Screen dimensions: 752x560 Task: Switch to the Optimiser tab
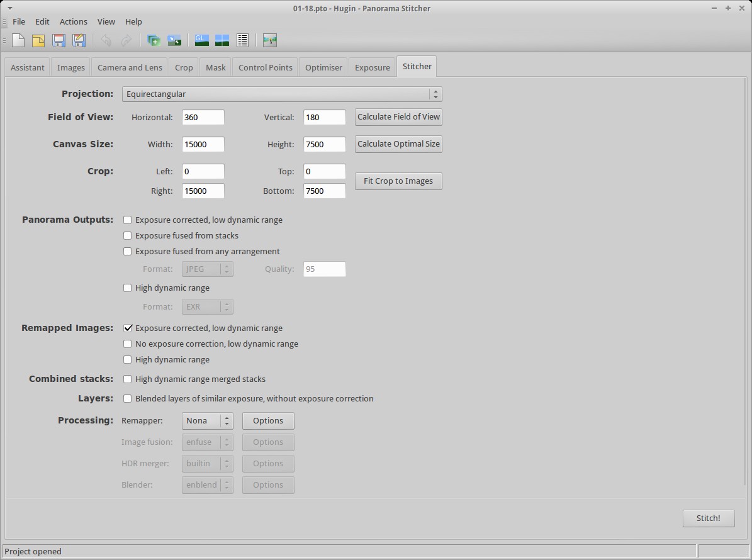point(323,67)
